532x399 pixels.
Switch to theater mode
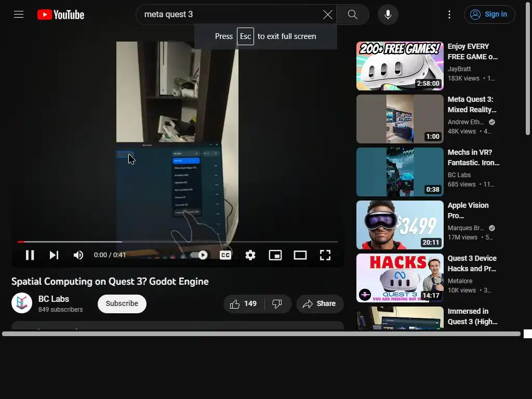click(300, 255)
